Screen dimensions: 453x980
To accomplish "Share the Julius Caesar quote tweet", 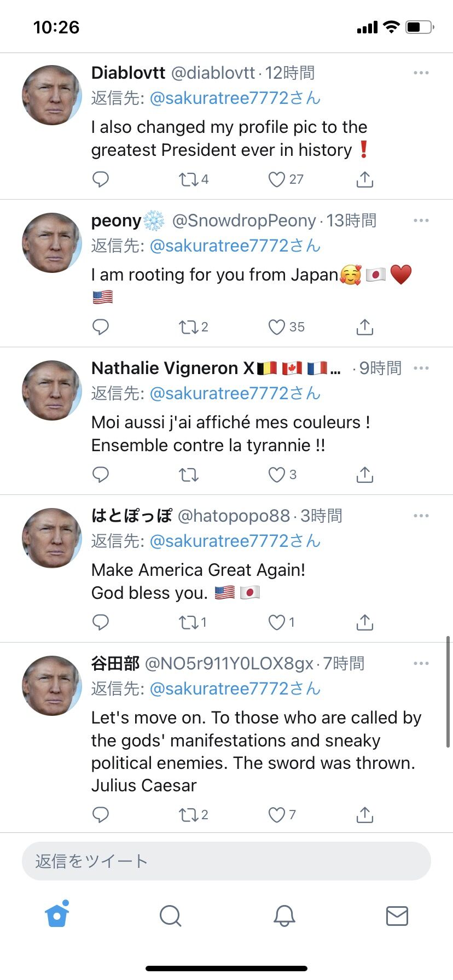I will tap(364, 815).
